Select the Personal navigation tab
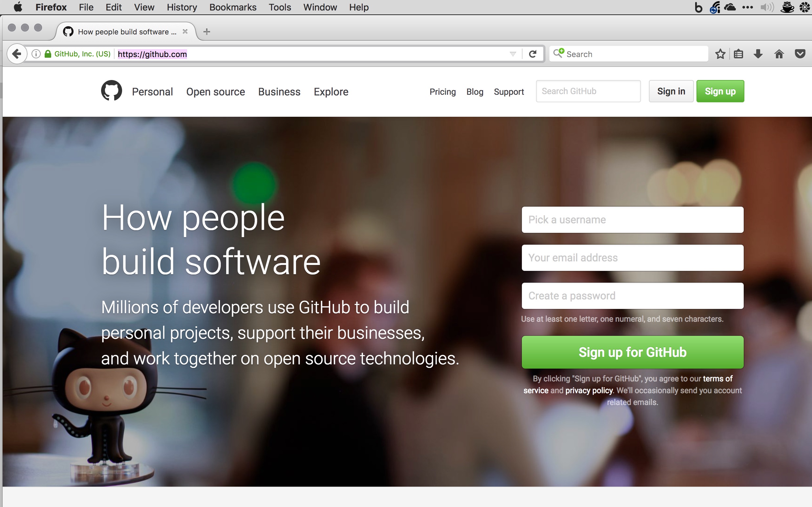The image size is (812, 507). coord(152,91)
